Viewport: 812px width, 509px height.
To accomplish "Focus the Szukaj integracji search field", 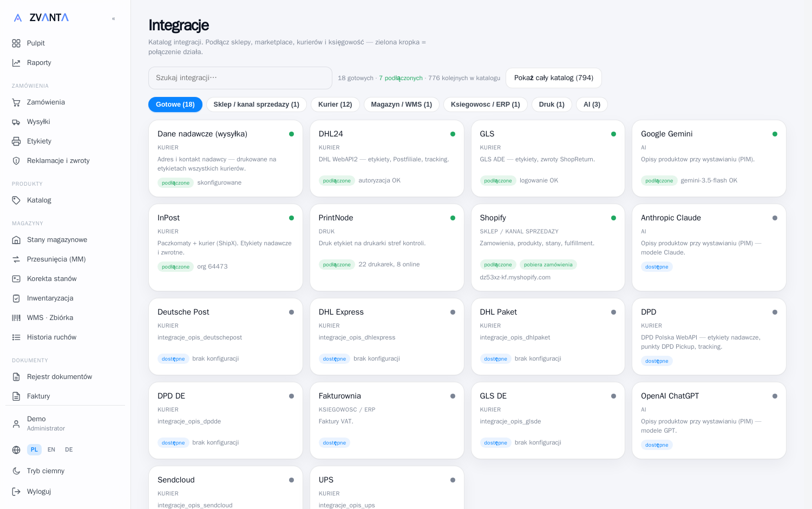I will [240, 78].
